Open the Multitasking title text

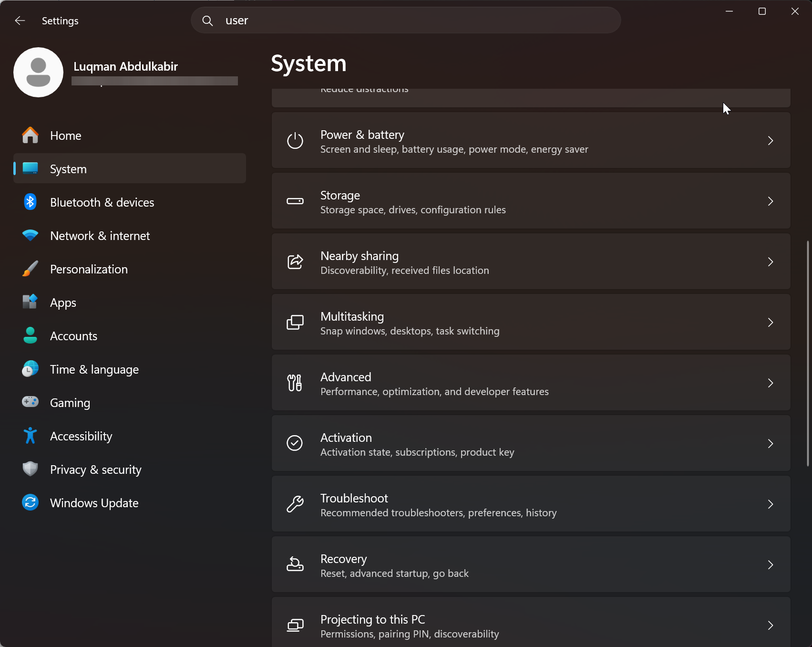tap(352, 317)
